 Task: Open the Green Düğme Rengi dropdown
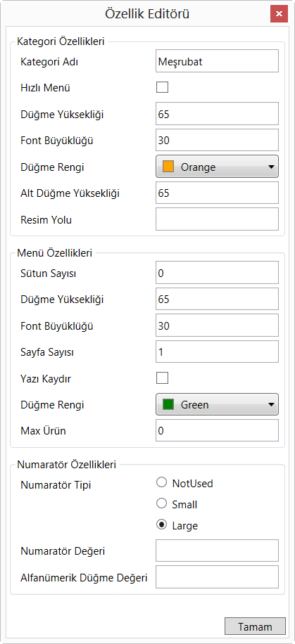pyautogui.click(x=217, y=404)
